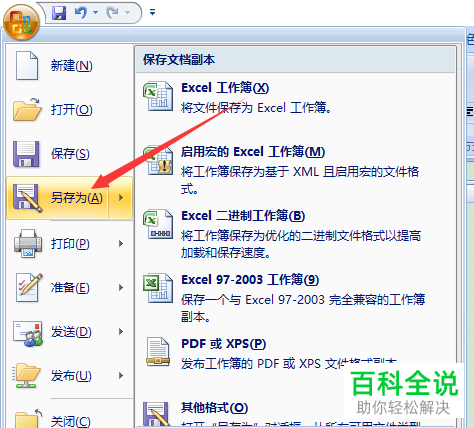Screen dimensions: 474x428
Task: Click the Excel binary workbook icon
Action: 158,224
